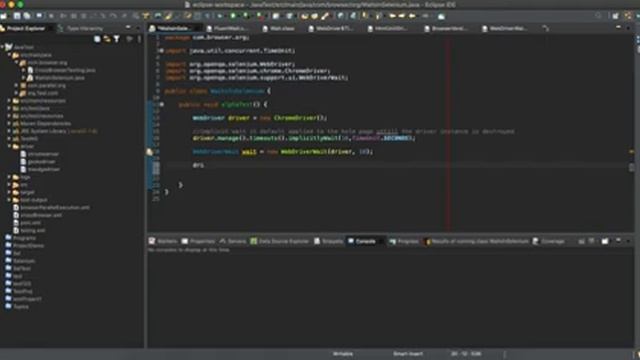This screenshot has height=360, width=640.
Task: Open the New wizard toolbar icon
Action: pos(4,16)
